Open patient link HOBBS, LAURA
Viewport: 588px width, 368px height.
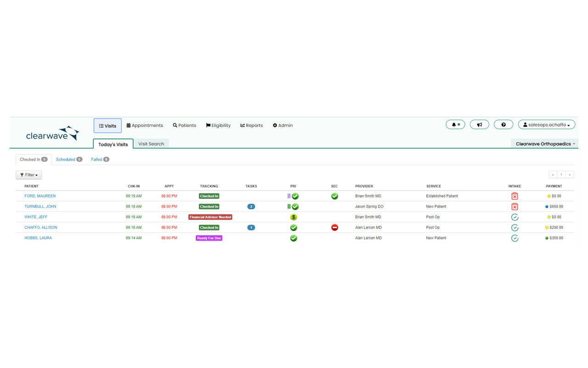click(x=38, y=238)
